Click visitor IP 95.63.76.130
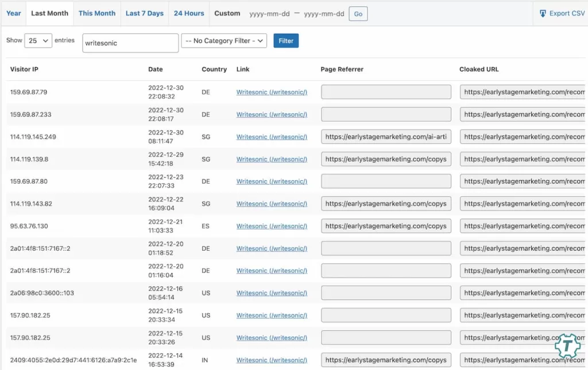 (x=29, y=226)
